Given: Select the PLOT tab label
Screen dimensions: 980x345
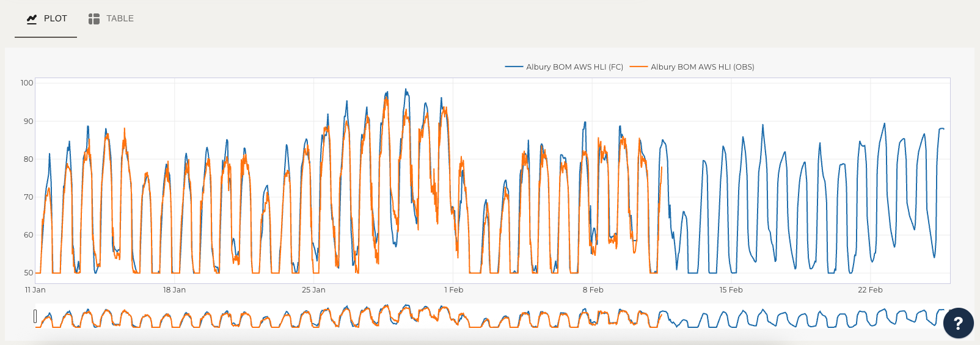Looking at the screenshot, I should 55,19.
